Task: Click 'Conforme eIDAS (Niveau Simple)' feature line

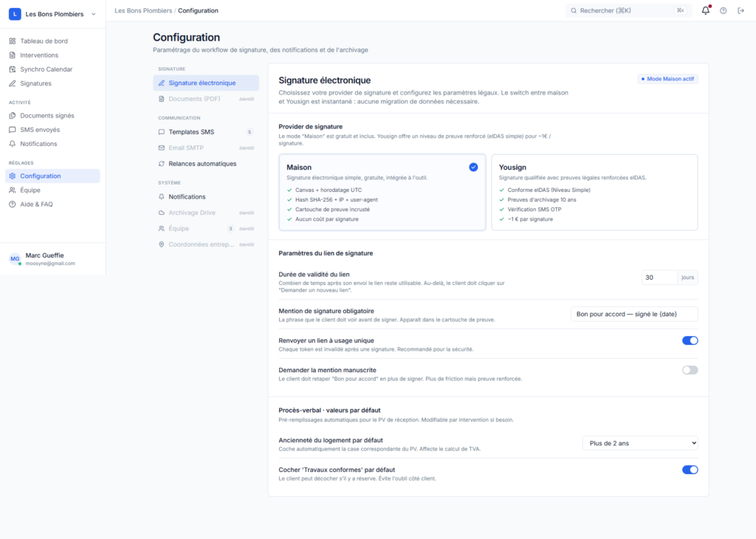Action: [549, 190]
